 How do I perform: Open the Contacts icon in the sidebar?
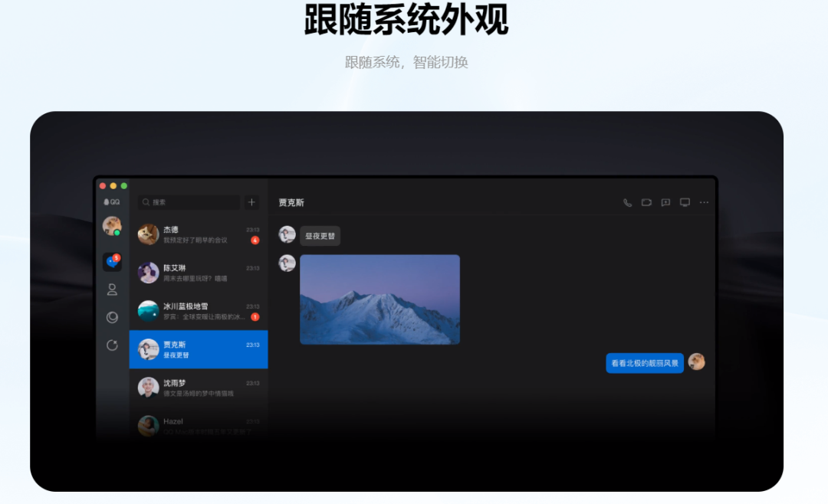coord(112,290)
